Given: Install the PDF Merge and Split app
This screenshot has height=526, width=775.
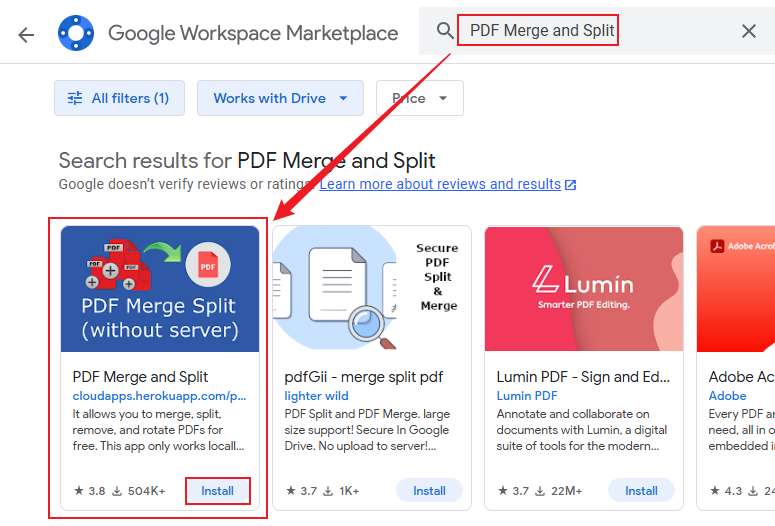Looking at the screenshot, I should pyautogui.click(x=217, y=491).
